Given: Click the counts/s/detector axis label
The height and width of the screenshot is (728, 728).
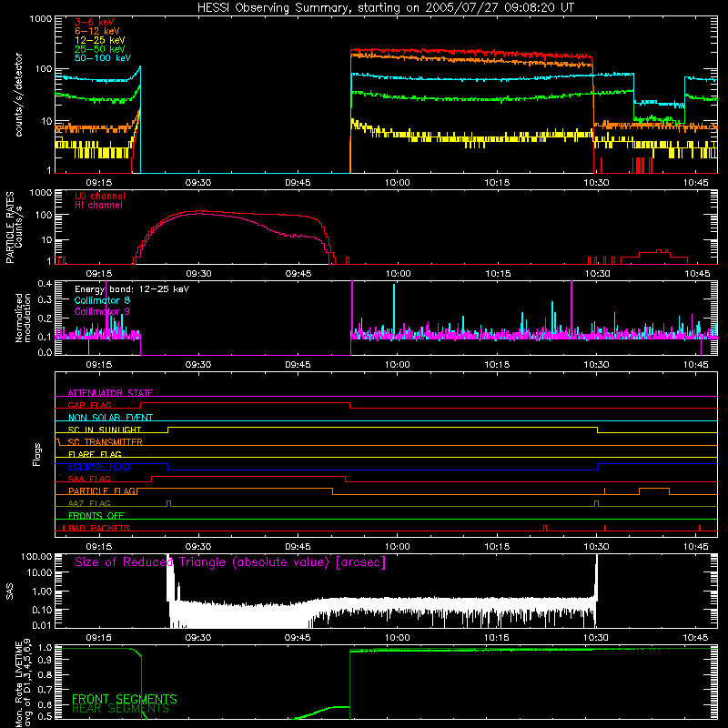Looking at the screenshot, I should [18, 95].
